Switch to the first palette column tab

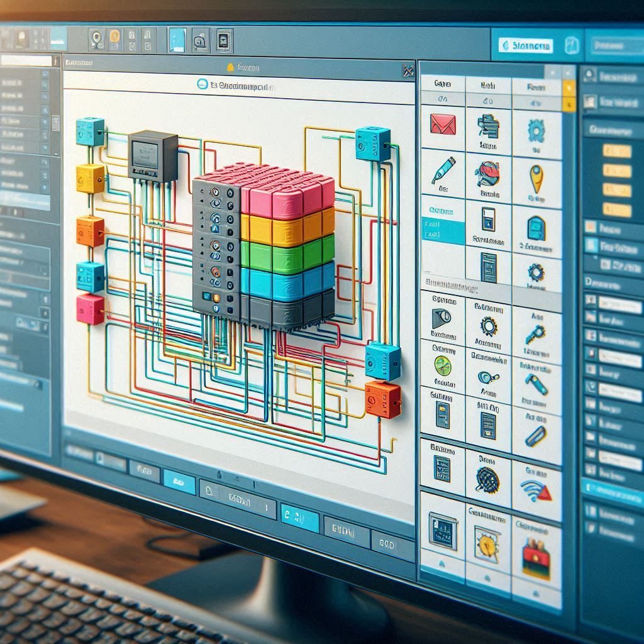(x=442, y=84)
